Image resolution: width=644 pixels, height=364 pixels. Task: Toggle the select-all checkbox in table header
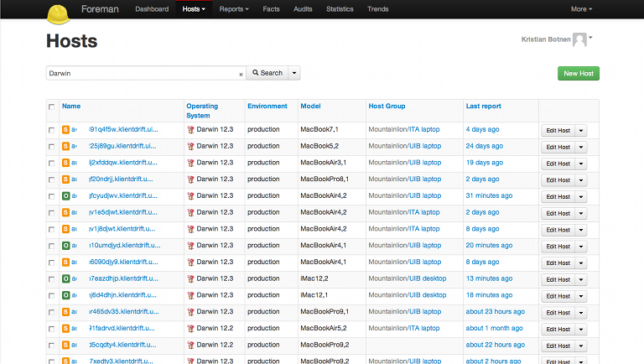tap(51, 107)
